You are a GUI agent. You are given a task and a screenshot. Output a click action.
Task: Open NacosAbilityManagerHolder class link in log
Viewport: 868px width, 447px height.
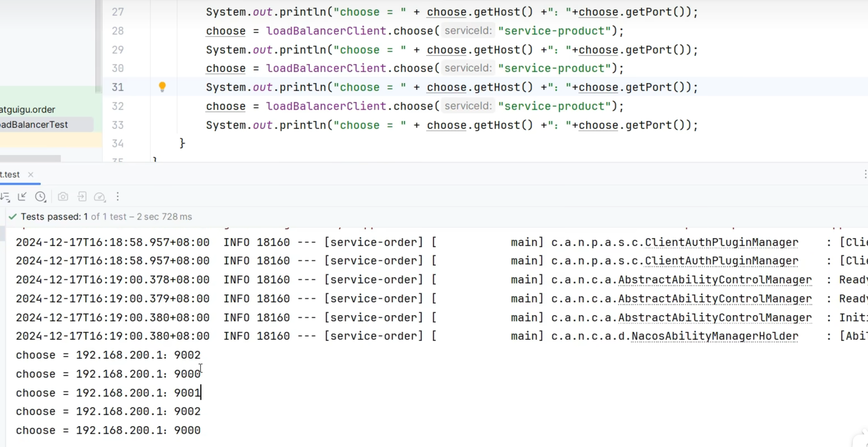pyautogui.click(x=714, y=336)
